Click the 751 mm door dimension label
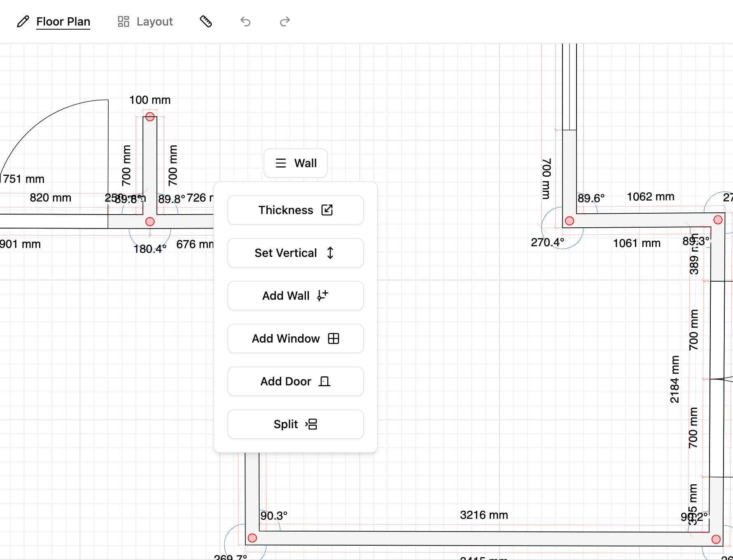The width and height of the screenshot is (733, 560). coord(23,179)
